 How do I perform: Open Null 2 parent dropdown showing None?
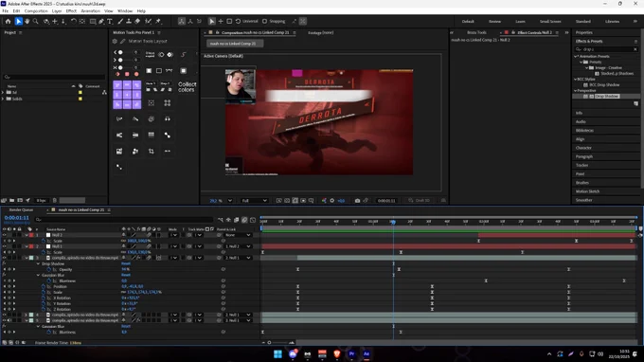click(238, 235)
